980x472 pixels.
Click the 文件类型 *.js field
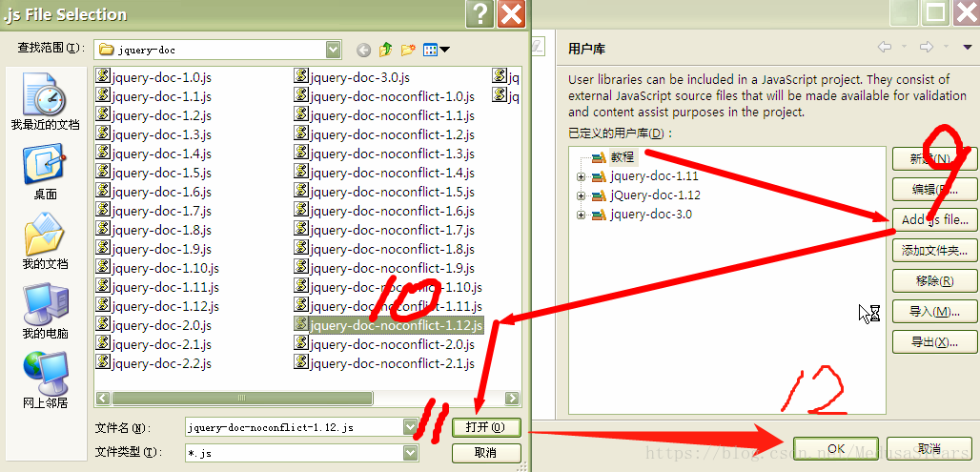[295, 453]
